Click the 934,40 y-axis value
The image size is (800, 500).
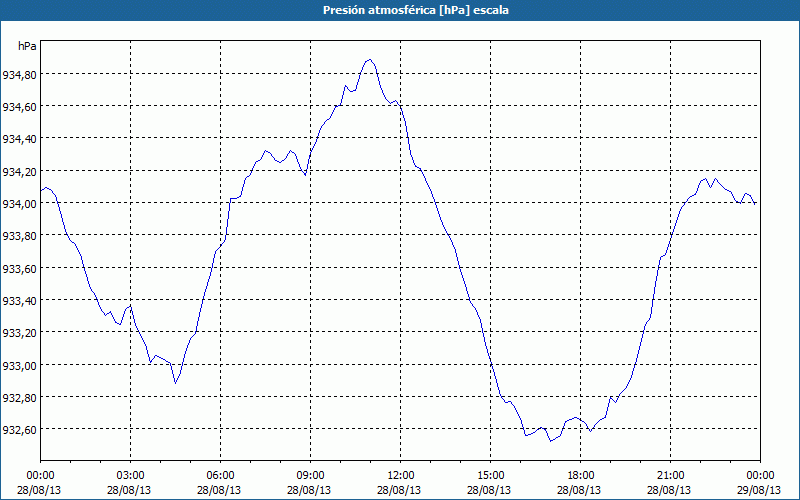pos(19,140)
